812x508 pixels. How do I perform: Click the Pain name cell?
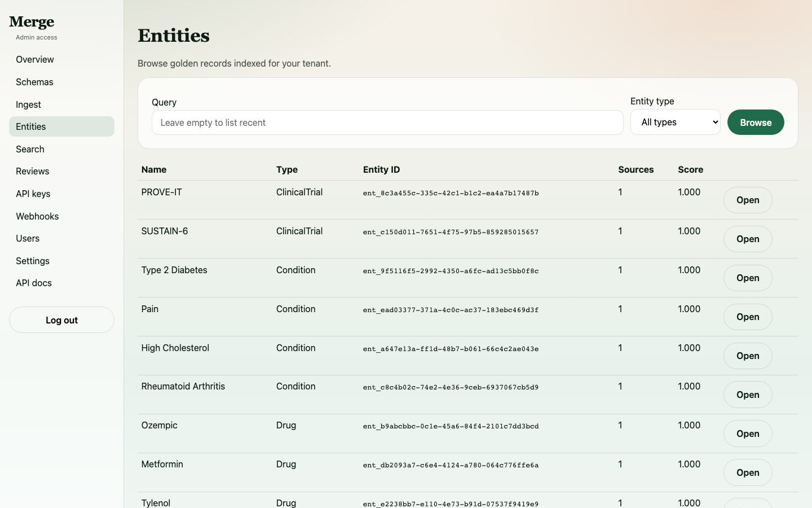pos(150,309)
